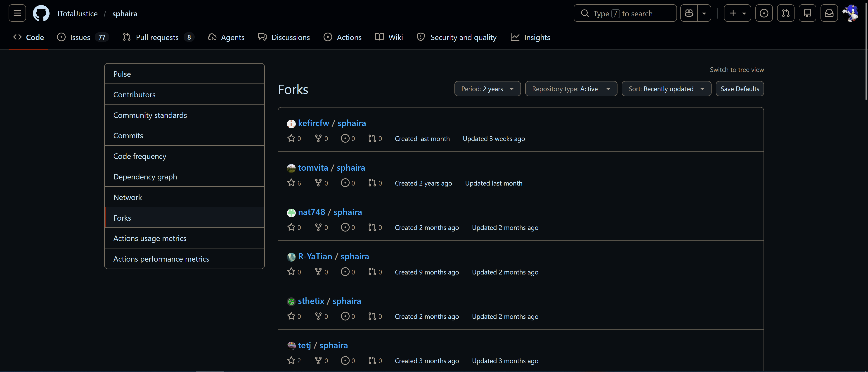Open Copilot chat icon in header
The height and width of the screenshot is (372, 868).
pos(689,13)
